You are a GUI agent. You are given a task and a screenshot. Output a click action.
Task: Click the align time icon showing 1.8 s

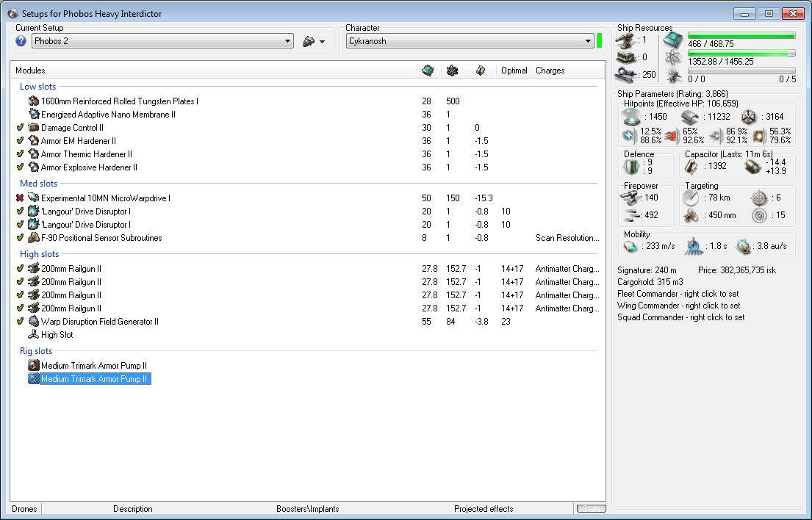[x=694, y=247]
